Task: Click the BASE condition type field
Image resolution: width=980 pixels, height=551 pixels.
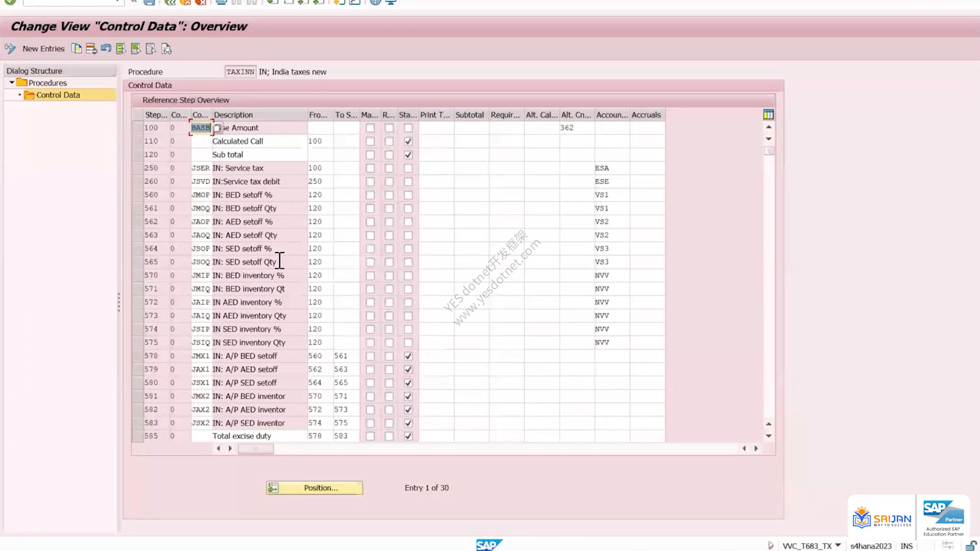Action: [201, 128]
